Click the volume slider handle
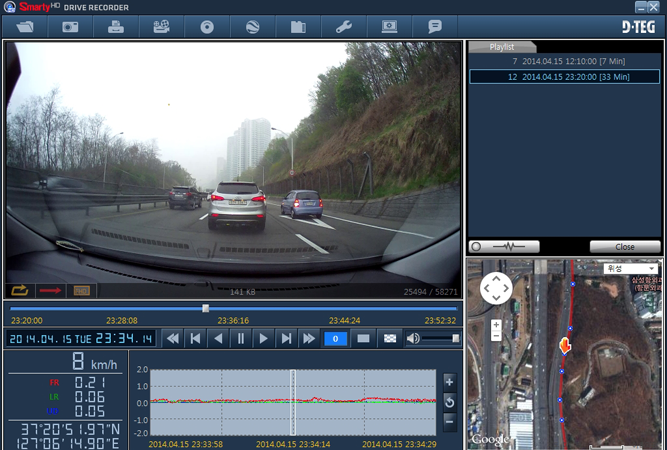 point(456,339)
